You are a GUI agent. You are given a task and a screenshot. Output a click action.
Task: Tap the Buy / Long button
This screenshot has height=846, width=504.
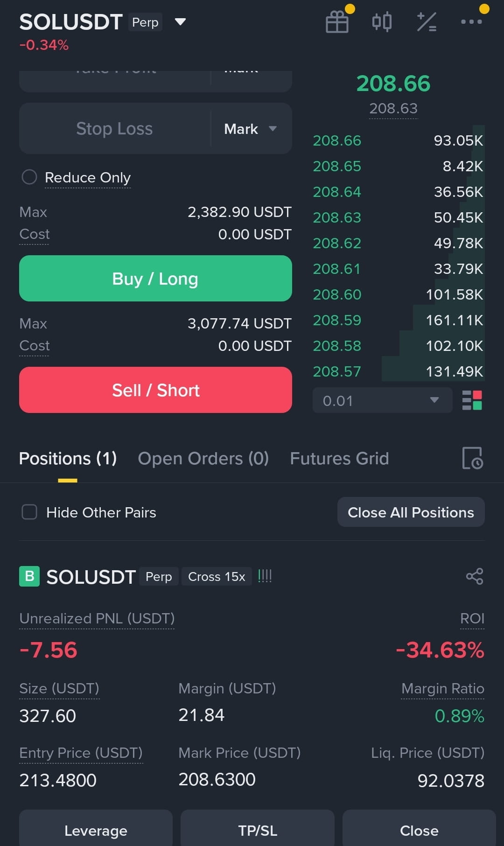[x=155, y=279]
